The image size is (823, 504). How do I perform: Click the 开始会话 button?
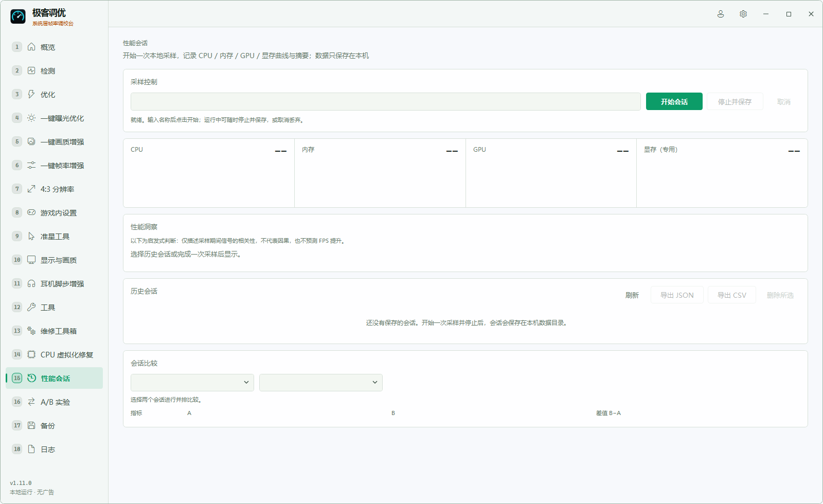[x=674, y=102]
